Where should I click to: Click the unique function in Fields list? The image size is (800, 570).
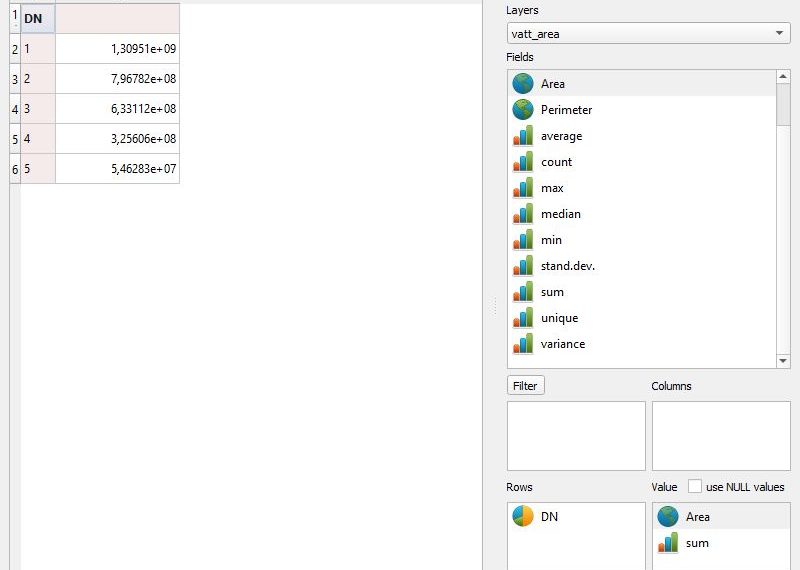559,318
